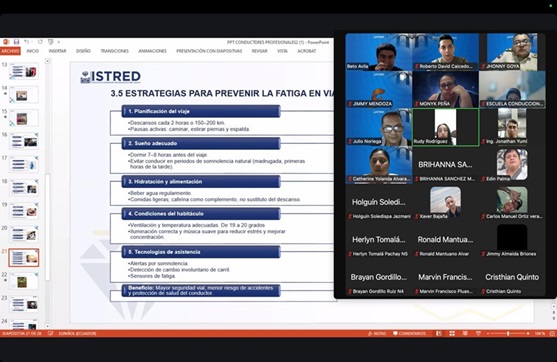Click the slide panel scroll-up arrow
The width and height of the screenshot is (557, 362).
(x=48, y=61)
